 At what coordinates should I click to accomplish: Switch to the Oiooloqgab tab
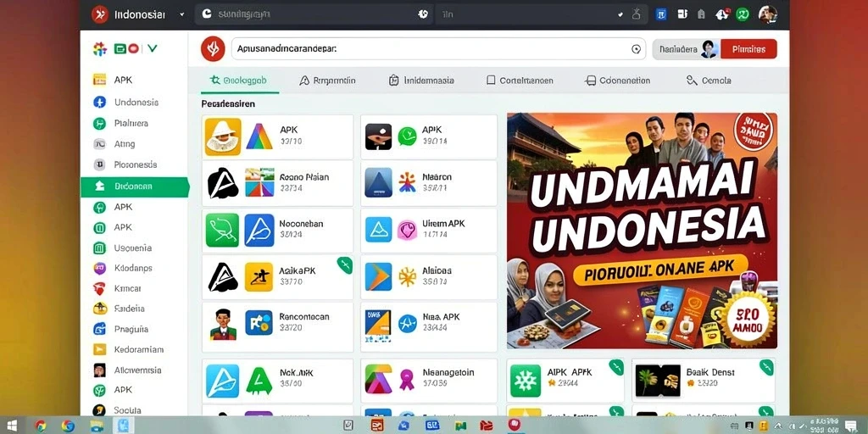click(238, 81)
